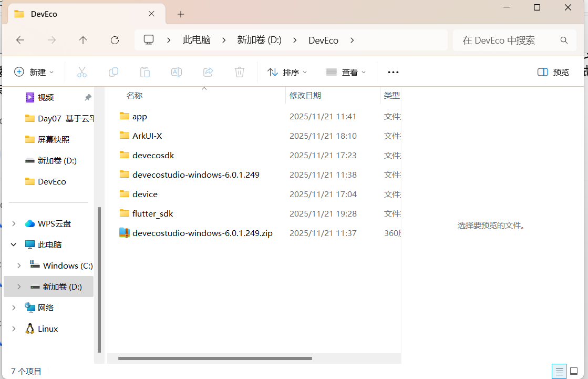
Task: Click the search magnifier icon
Action: click(x=564, y=40)
